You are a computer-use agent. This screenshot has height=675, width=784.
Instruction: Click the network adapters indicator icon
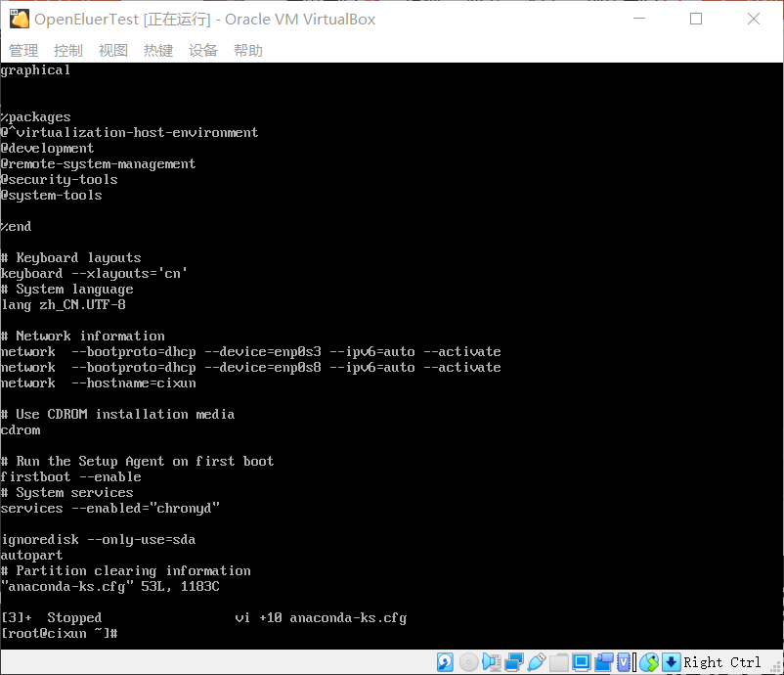[514, 662]
